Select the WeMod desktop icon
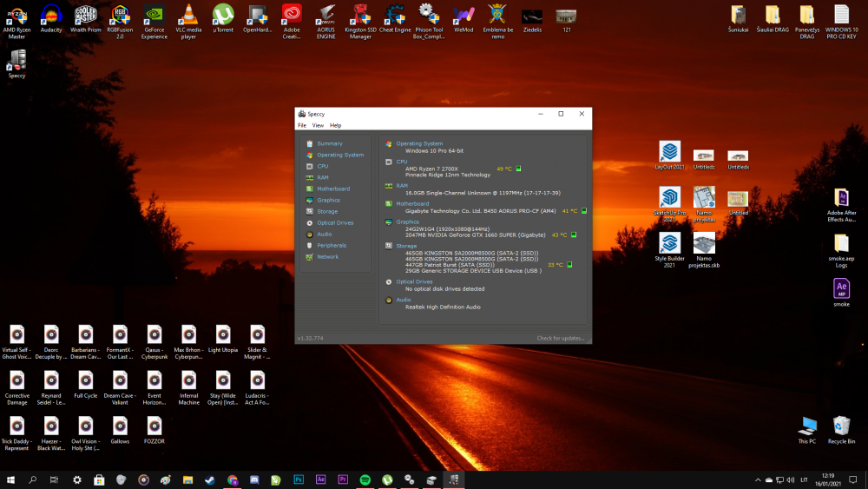868x489 pixels. pyautogui.click(x=464, y=19)
